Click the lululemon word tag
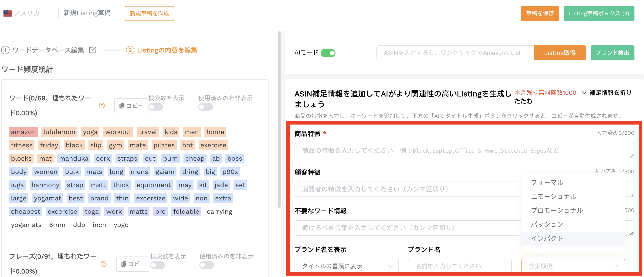 click(x=59, y=132)
